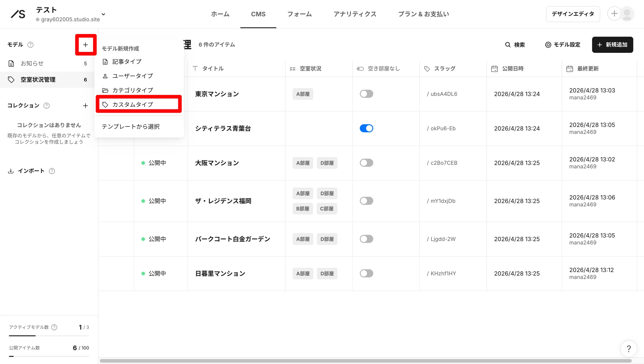644x364 pixels.
Task: Open the round question mark help button
Action: click(629, 349)
